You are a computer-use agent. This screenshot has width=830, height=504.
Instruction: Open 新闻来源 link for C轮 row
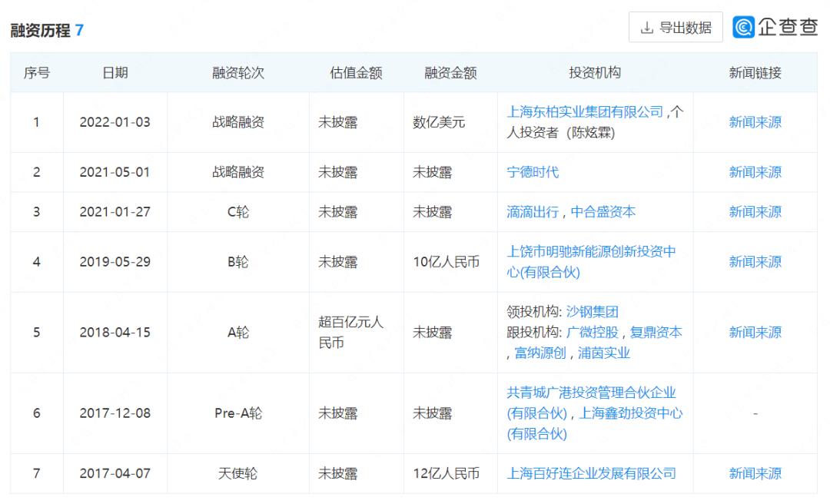tap(755, 212)
